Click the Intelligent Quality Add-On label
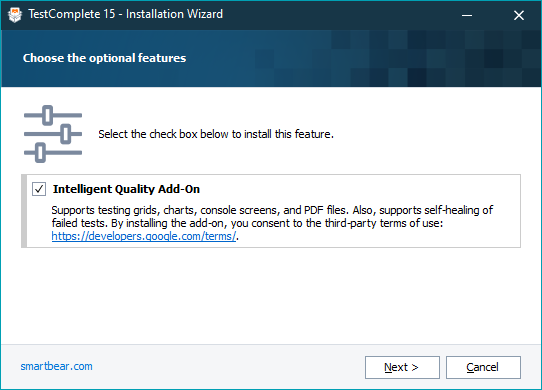 pos(126,189)
